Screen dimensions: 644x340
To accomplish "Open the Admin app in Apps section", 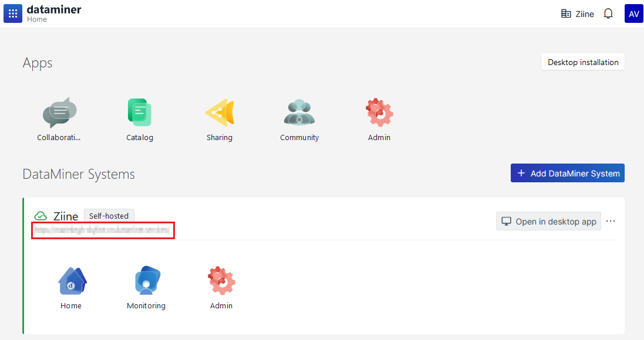I will pos(379,113).
